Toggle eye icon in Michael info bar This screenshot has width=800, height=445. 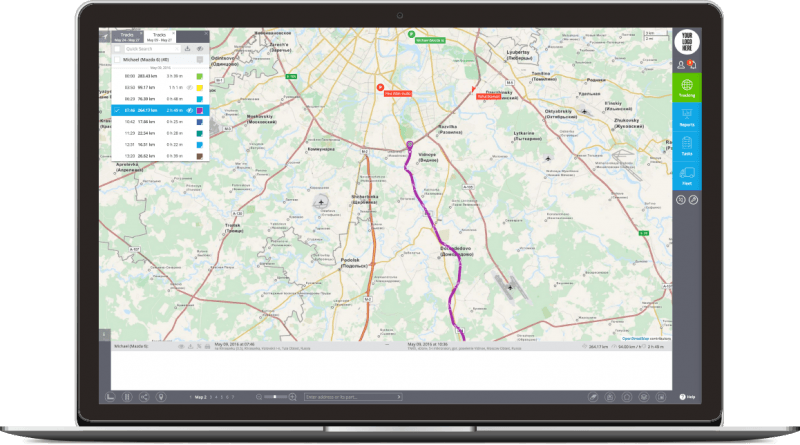pos(181,347)
